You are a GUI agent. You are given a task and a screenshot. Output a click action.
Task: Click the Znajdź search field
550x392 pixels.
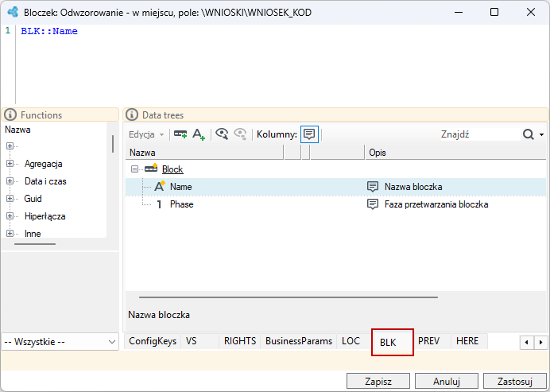click(480, 134)
